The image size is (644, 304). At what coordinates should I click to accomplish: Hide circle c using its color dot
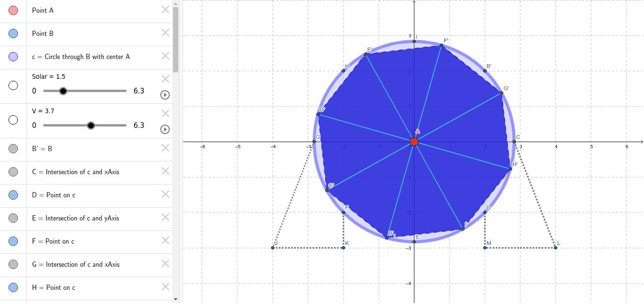tap(13, 57)
